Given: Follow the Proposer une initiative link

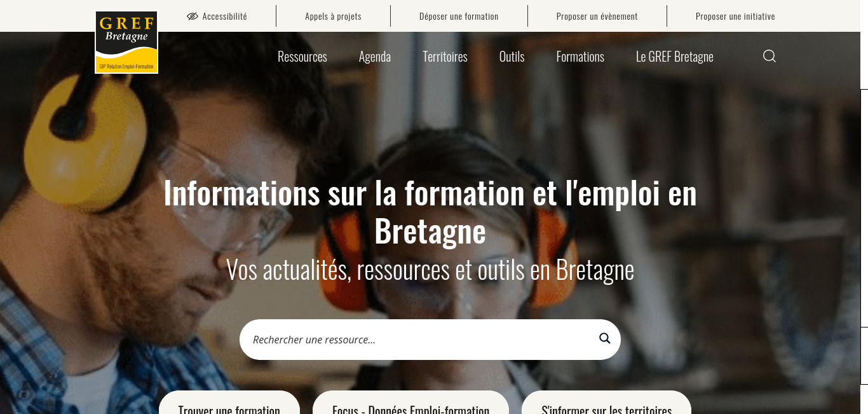Looking at the screenshot, I should click(735, 17).
